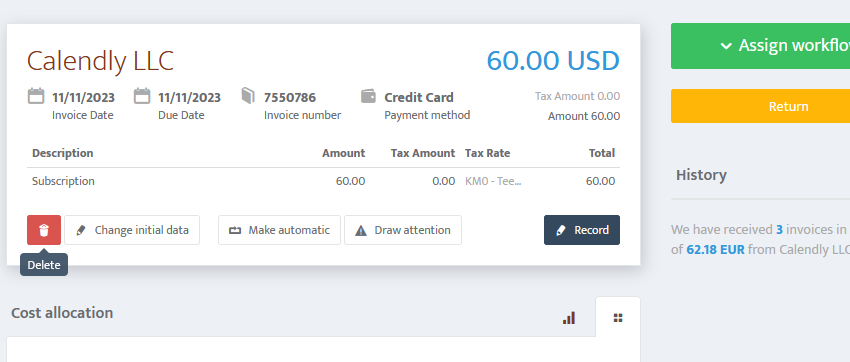The image size is (850, 362).
Task: Click pencil icon on Change initial data
Action: [x=81, y=230]
